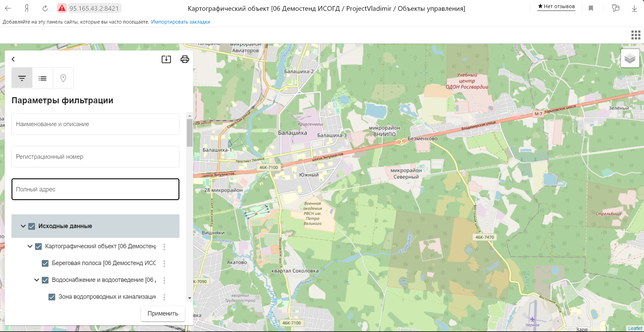Click the Параметры фильтрации heading
Screen dimensions: 644x332
(62, 101)
